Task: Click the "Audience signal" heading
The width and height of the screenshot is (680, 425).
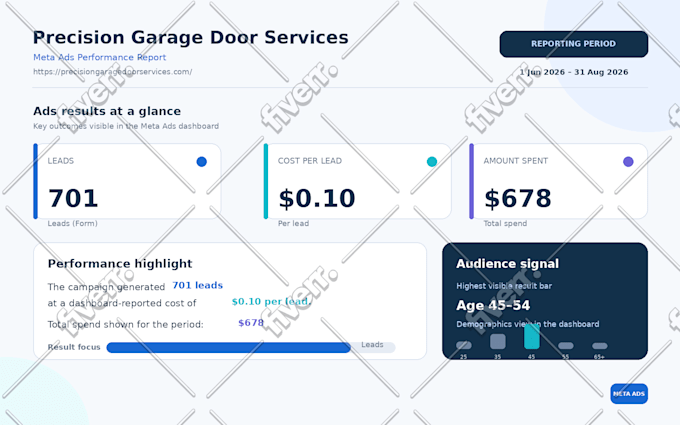Action: click(x=507, y=264)
